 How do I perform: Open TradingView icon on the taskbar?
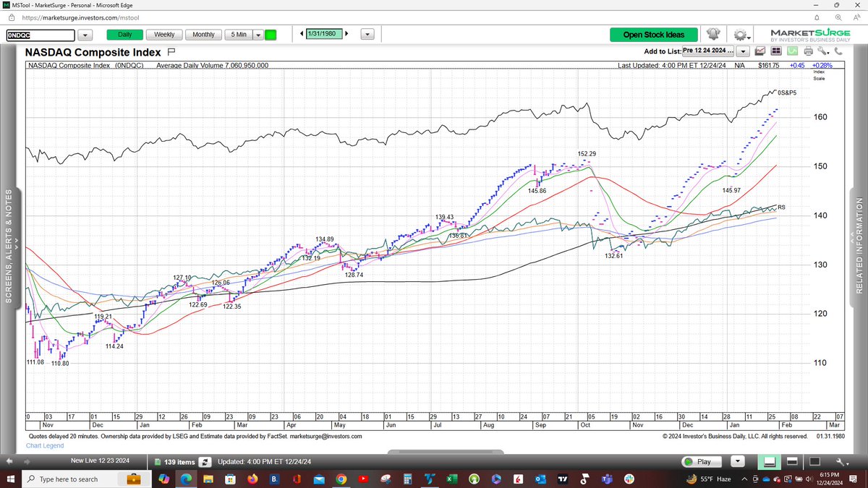(562, 479)
